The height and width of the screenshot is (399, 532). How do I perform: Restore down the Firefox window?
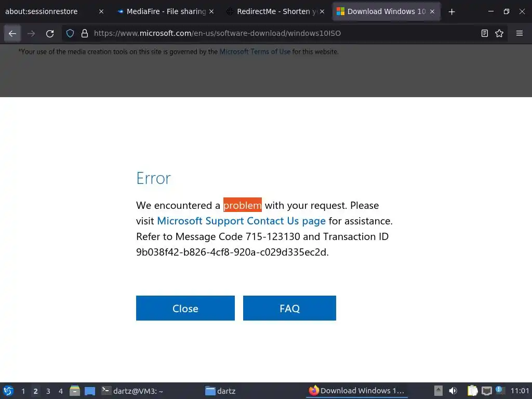pos(506,11)
